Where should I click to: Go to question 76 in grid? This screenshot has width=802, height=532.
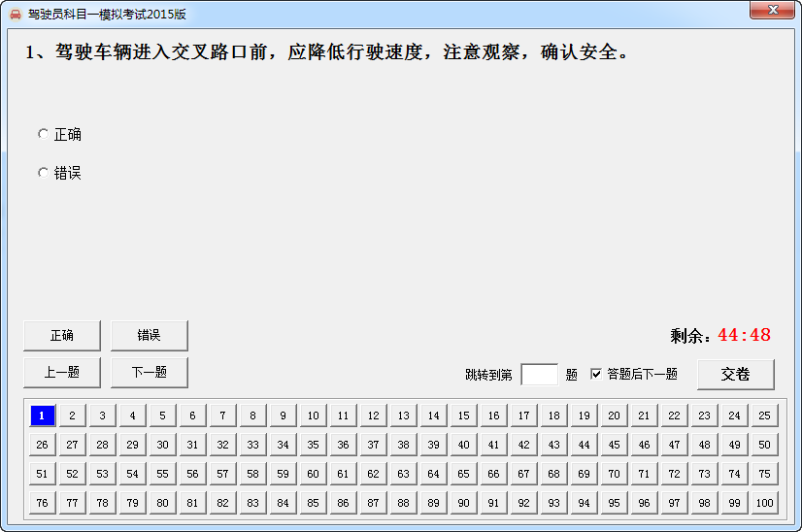click(42, 503)
